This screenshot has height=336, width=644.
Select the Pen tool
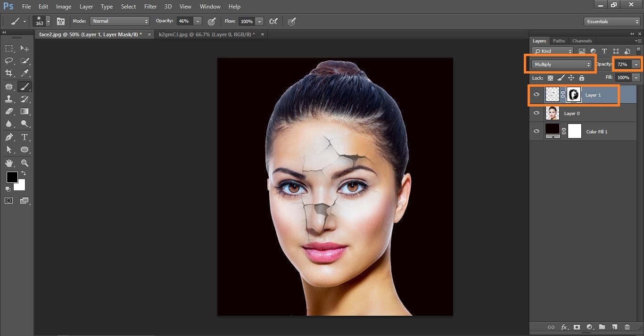point(9,137)
